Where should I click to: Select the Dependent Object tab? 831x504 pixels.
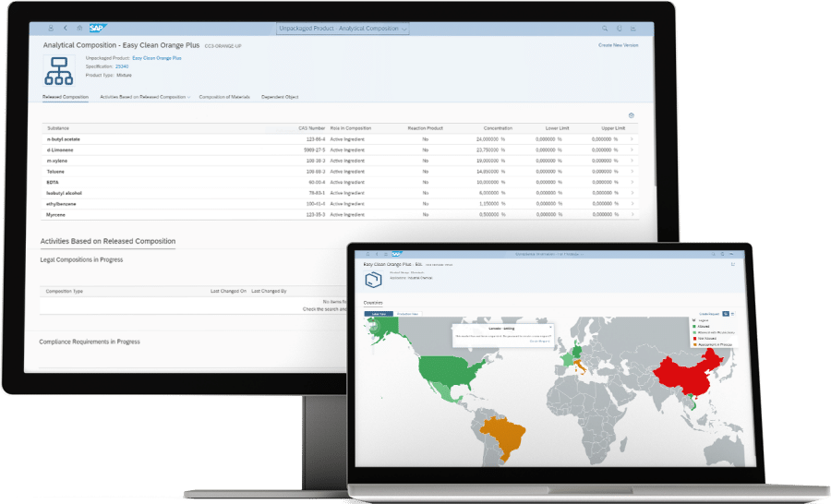pyautogui.click(x=280, y=97)
